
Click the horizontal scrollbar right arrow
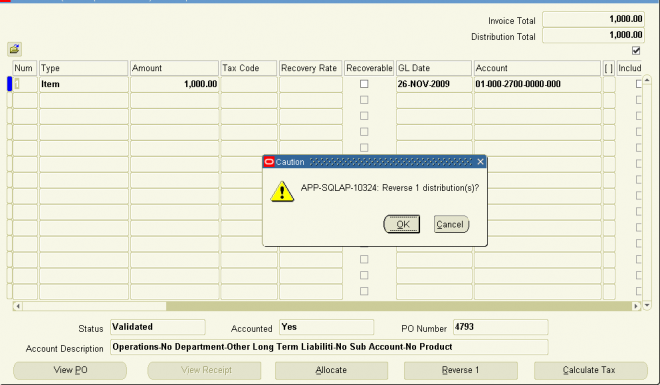636,306
